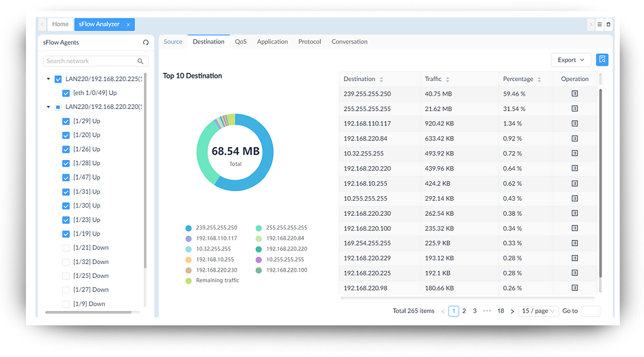The width and height of the screenshot is (644, 357).
Task: Open details icon for 239.255.255.250 row
Action: (x=574, y=94)
